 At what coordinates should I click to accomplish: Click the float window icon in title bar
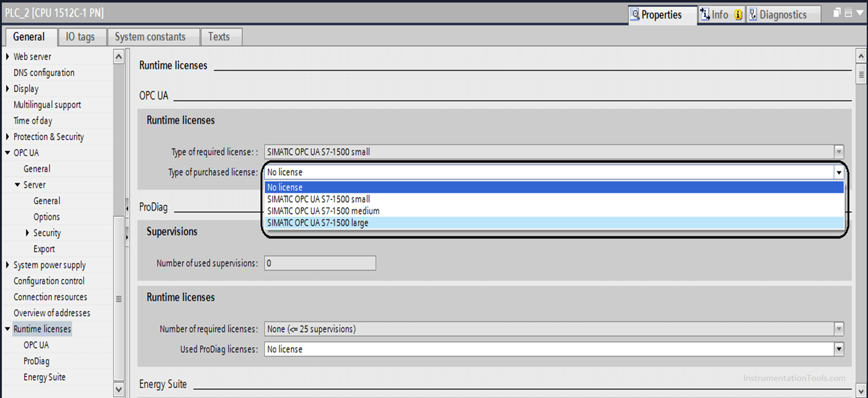point(837,13)
